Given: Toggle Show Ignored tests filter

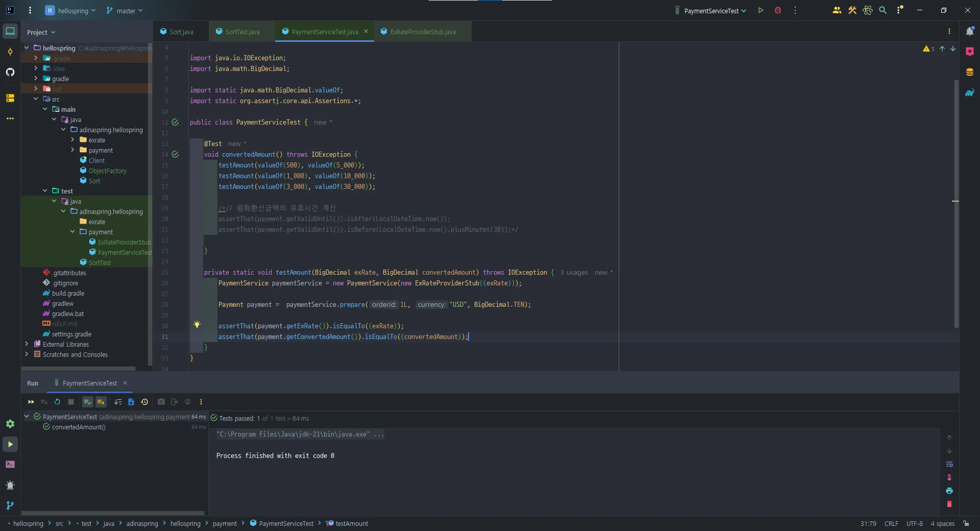Looking at the screenshot, I should click(x=101, y=402).
